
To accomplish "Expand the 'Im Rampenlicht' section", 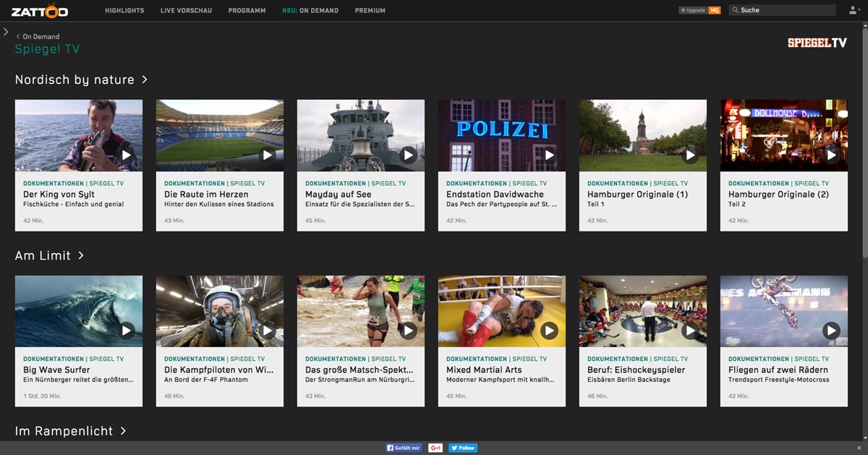I will 71,431.
